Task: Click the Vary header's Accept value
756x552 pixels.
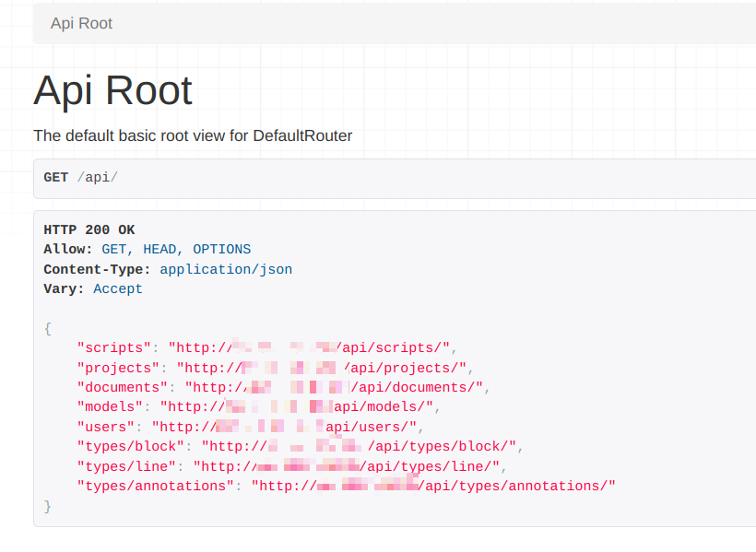Action: coord(118,288)
